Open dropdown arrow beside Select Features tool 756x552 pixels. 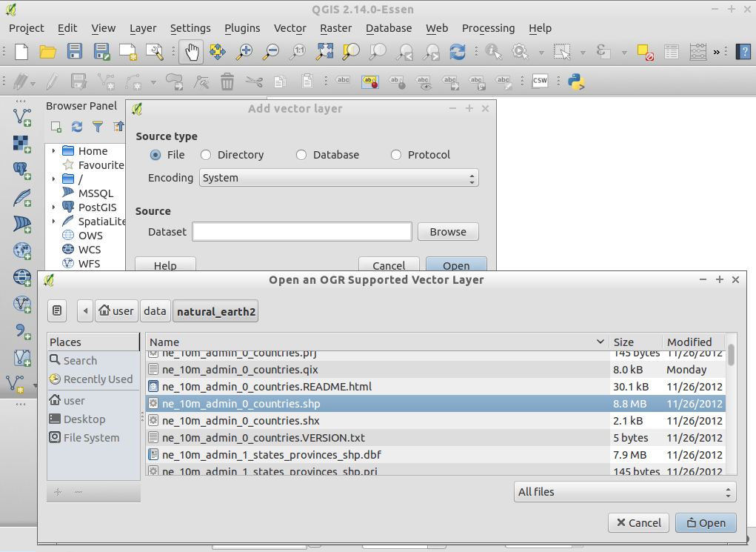(x=583, y=52)
